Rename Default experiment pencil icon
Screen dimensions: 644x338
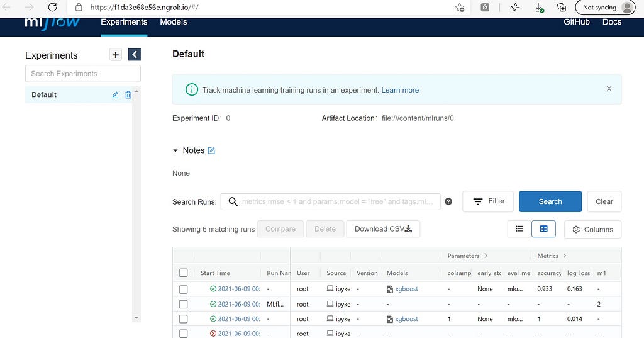pyautogui.click(x=115, y=95)
